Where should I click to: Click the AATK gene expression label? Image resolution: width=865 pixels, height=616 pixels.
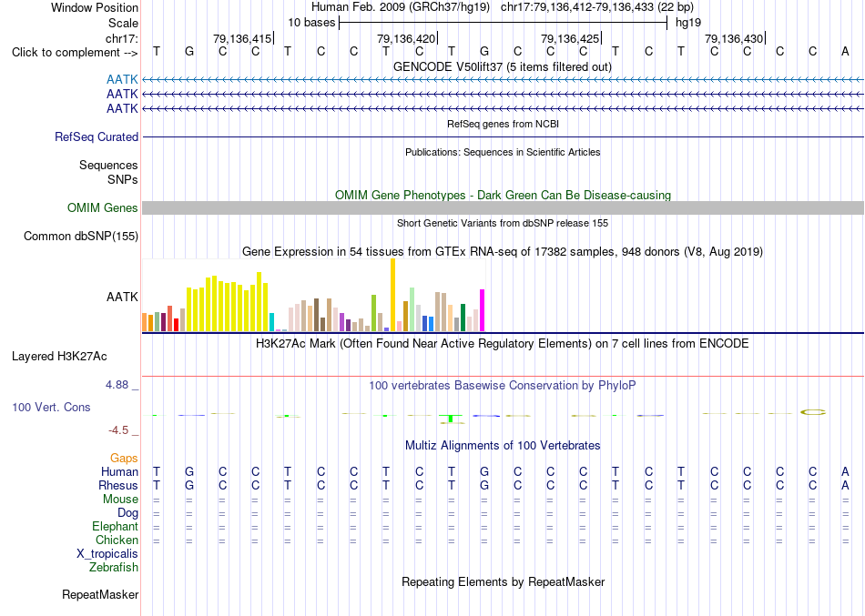click(122, 297)
